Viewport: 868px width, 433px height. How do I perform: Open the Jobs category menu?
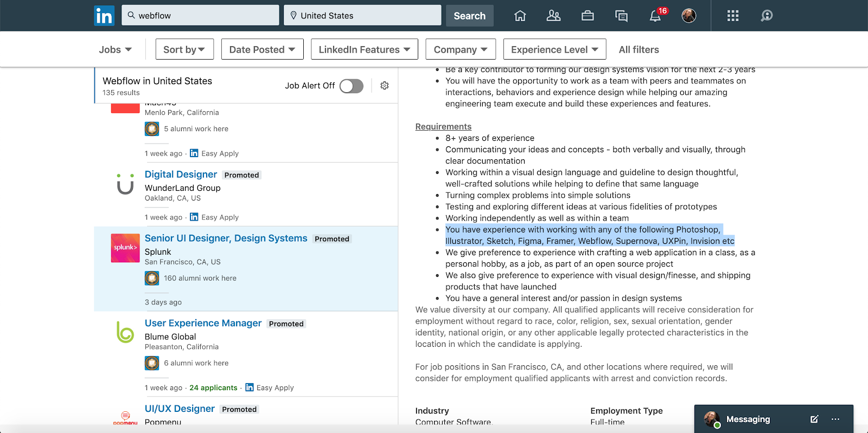coord(115,49)
